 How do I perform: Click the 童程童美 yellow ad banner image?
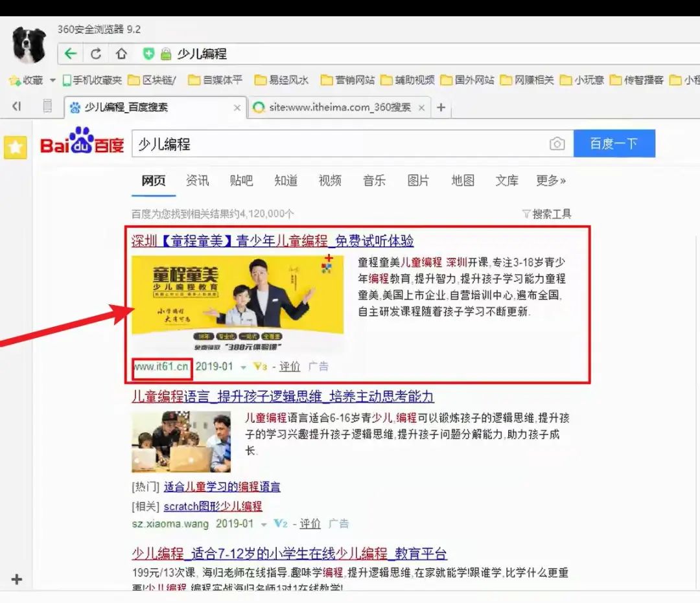point(238,303)
